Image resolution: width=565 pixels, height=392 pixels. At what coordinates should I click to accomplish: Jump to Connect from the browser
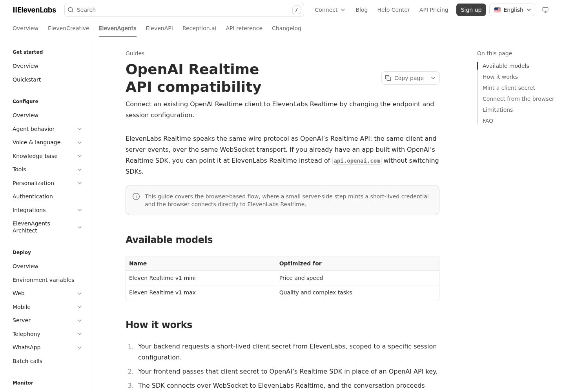pos(518,99)
